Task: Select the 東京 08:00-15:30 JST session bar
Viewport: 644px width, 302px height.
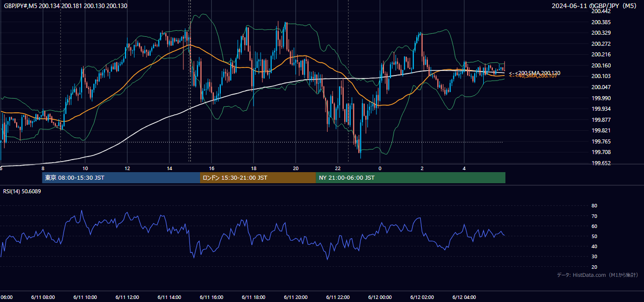Action: 121,178
